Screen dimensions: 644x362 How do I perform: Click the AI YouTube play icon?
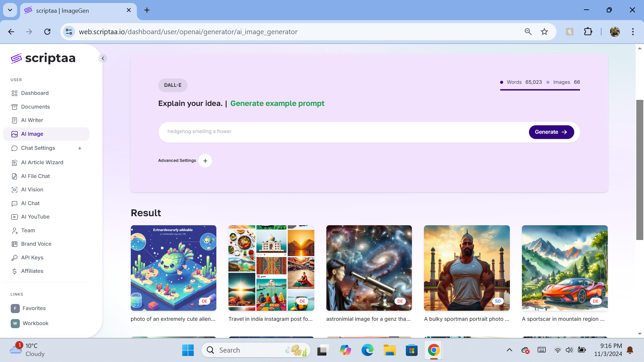[x=14, y=217]
